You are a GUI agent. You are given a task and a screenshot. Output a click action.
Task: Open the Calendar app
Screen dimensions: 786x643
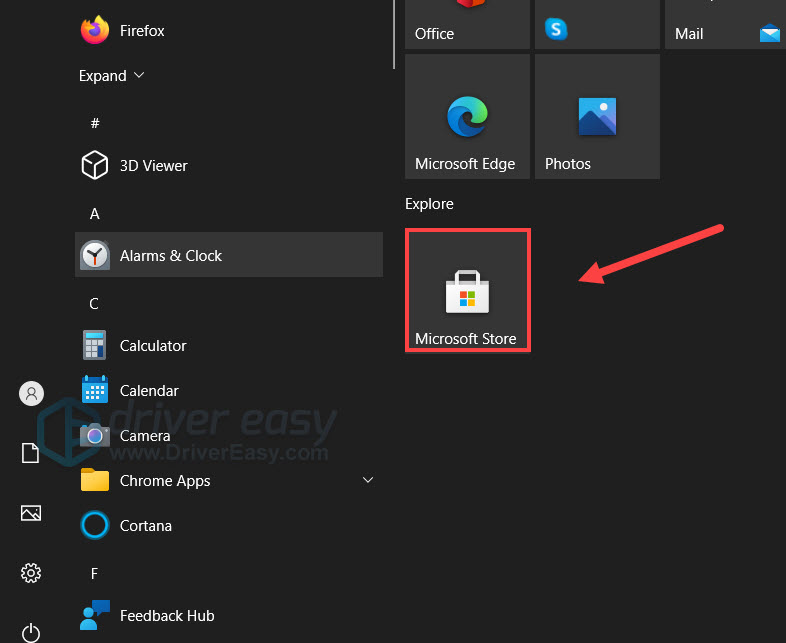pos(148,391)
